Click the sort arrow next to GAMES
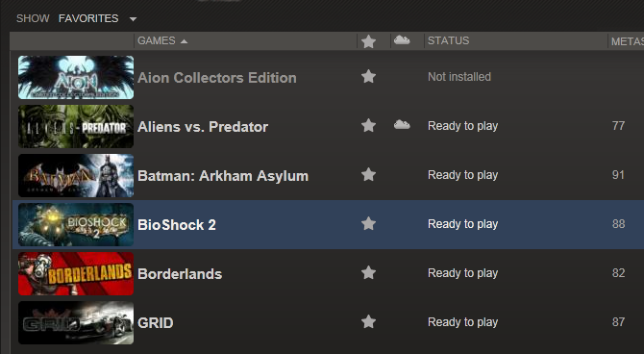 tap(184, 41)
